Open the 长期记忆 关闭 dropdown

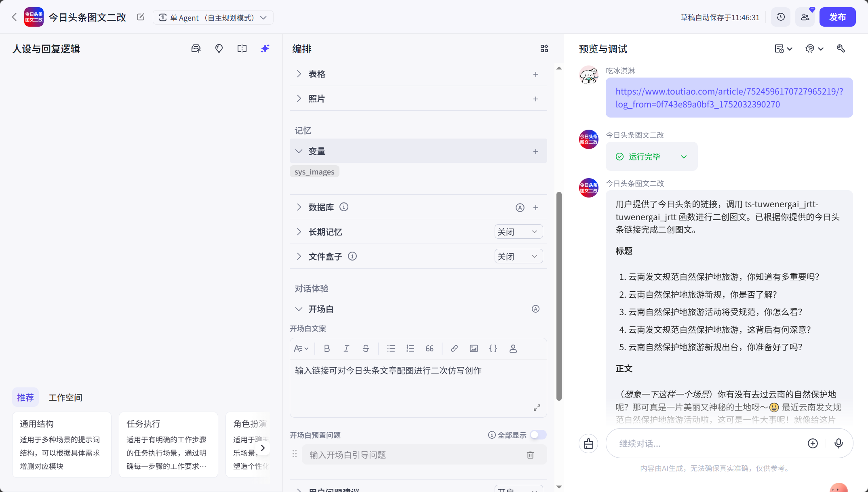[518, 231]
